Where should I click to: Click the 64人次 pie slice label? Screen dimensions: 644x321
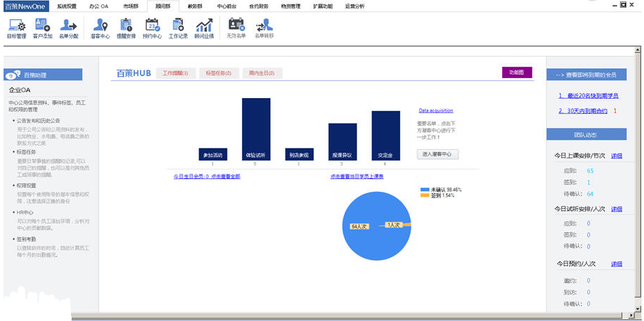[x=360, y=227]
